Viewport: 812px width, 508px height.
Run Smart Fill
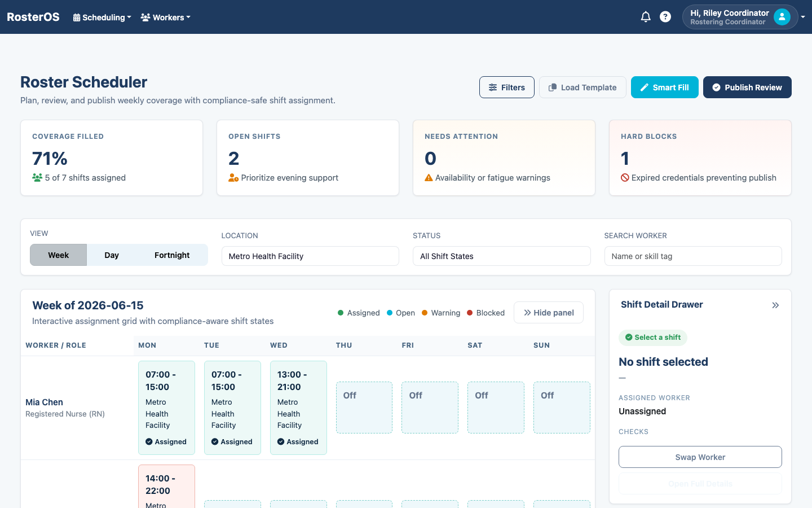[x=665, y=87]
